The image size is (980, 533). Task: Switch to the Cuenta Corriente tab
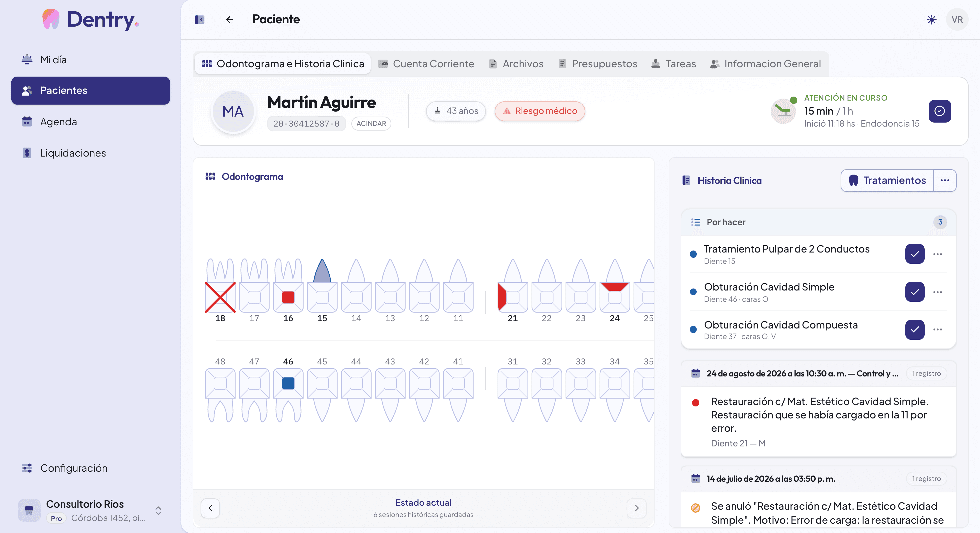click(426, 64)
